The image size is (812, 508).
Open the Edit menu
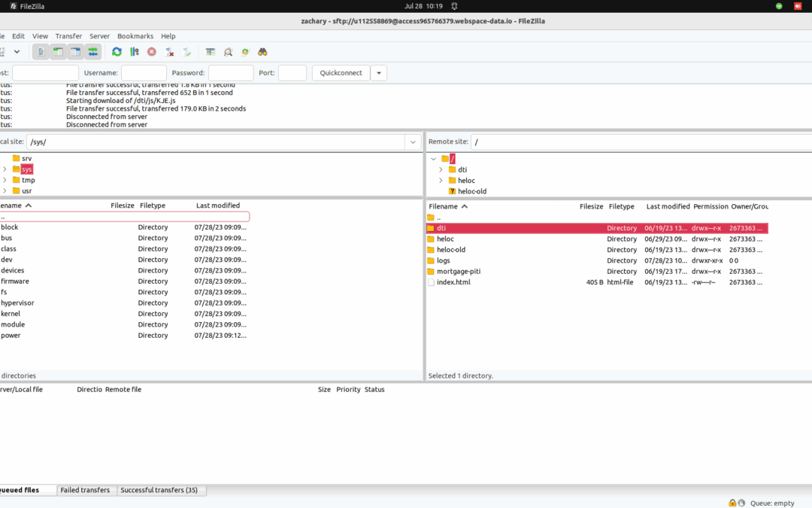18,36
